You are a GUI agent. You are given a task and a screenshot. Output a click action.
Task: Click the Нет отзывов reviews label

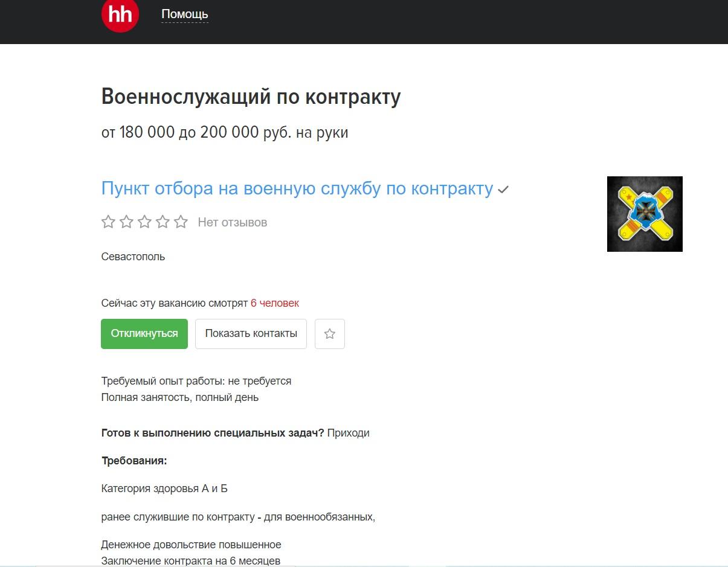tap(232, 223)
